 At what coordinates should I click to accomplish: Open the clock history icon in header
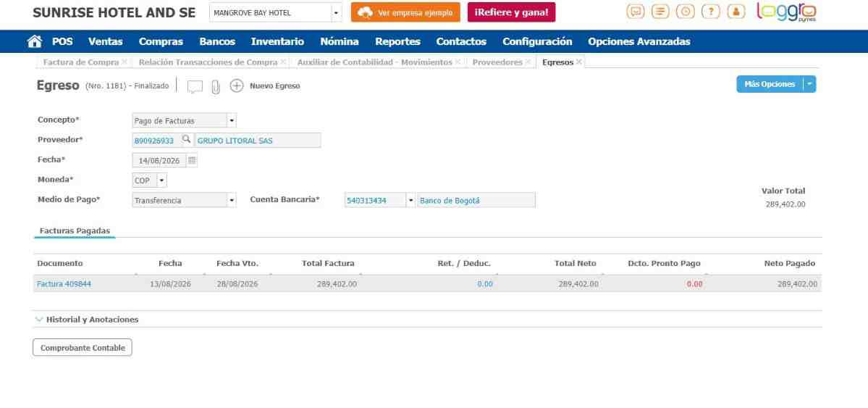point(686,11)
